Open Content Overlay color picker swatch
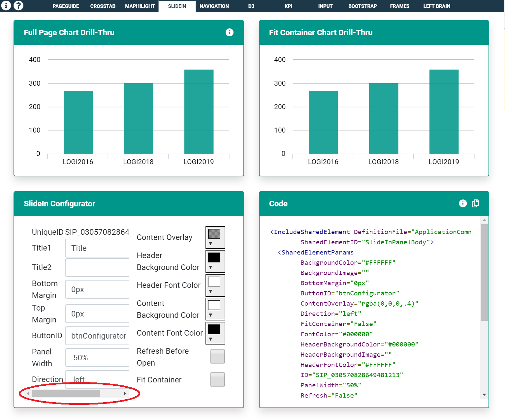Image resolution: width=505 pixels, height=420 pixels. [214, 234]
